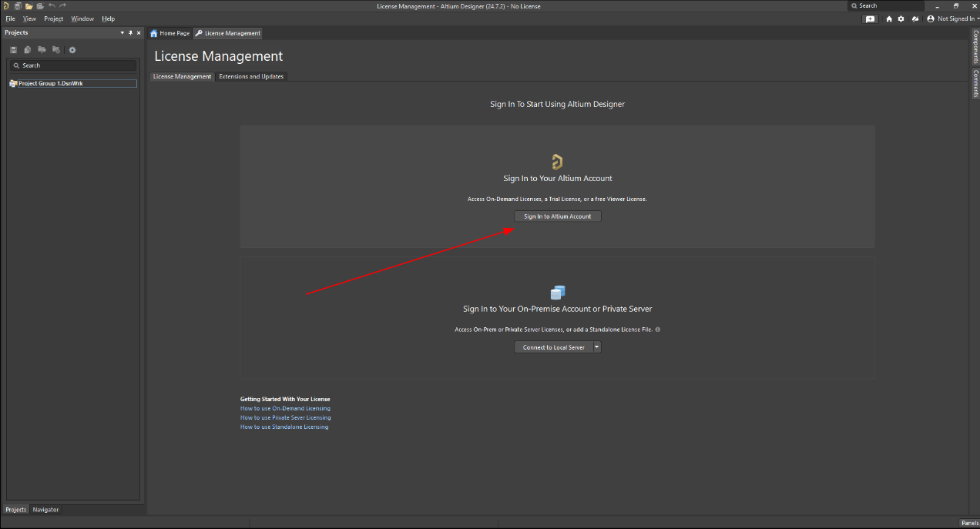Image resolution: width=980 pixels, height=529 pixels.
Task: Click the Home icon in top-right toolbar
Action: pyautogui.click(x=889, y=19)
